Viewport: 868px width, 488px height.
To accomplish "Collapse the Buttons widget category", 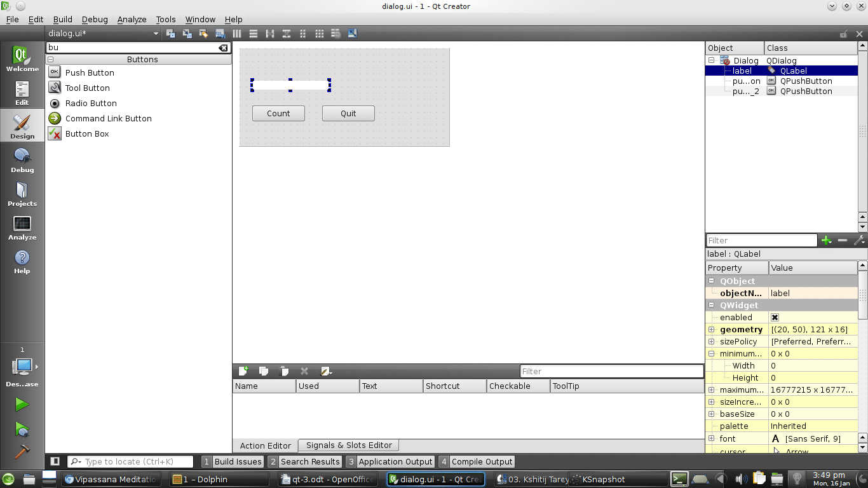I will (x=51, y=59).
